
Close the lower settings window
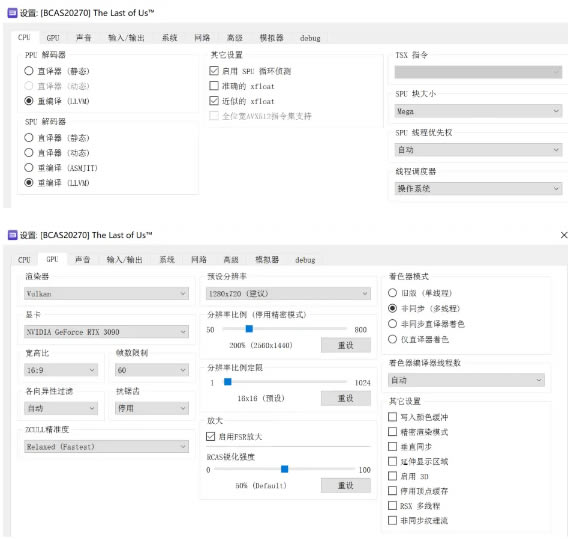point(564,235)
